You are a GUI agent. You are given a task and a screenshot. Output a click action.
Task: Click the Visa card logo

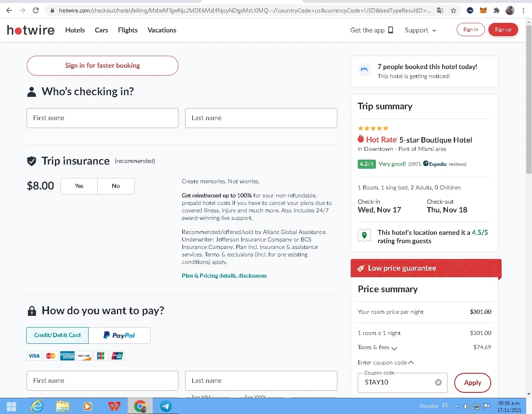coord(34,356)
